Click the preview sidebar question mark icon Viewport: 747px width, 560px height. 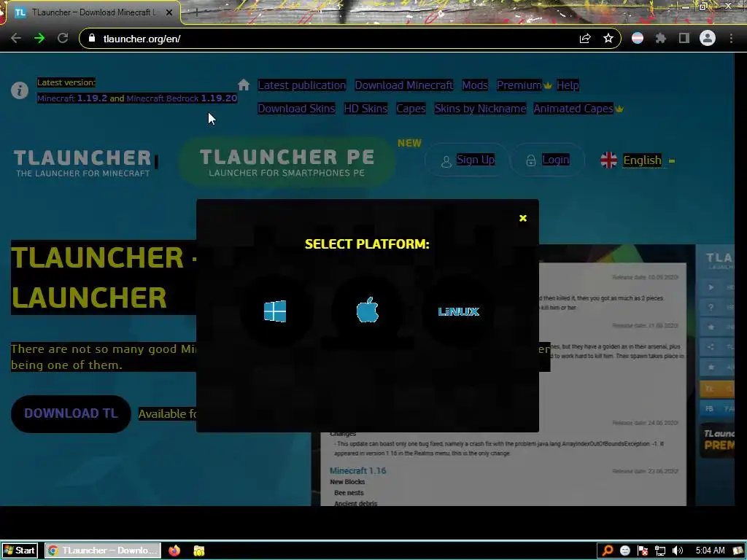[x=711, y=307]
